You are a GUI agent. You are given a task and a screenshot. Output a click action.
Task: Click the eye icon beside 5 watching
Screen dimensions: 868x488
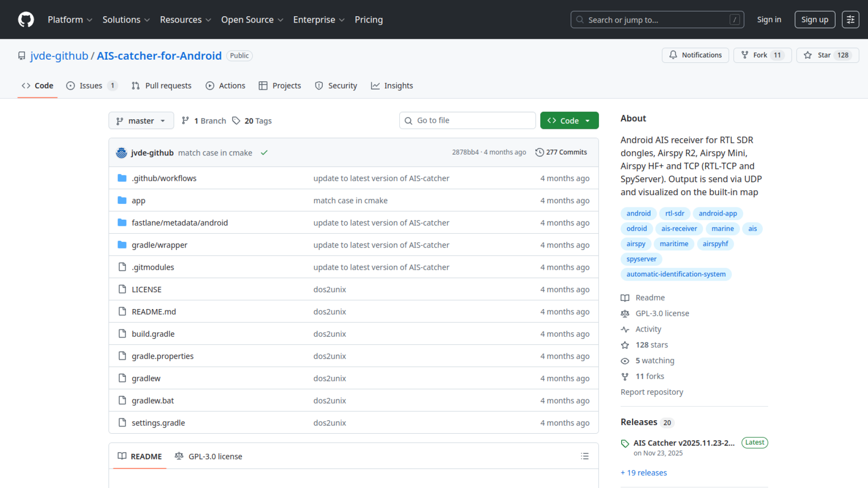(x=625, y=361)
